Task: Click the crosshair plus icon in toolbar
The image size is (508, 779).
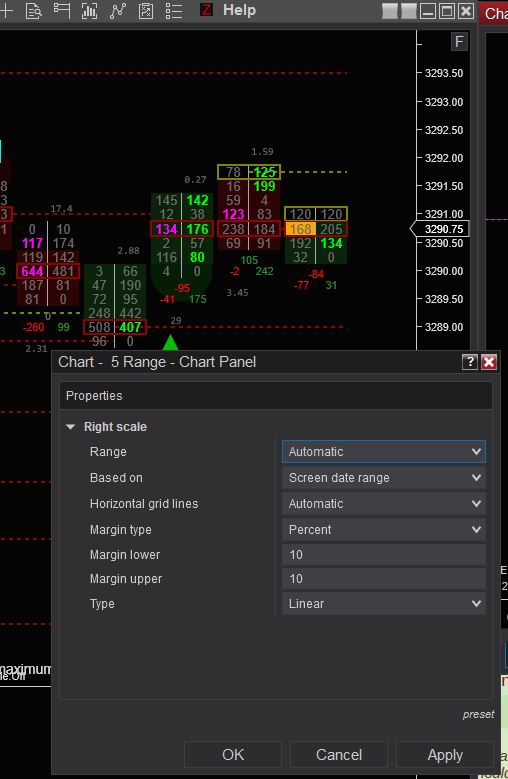Action: tap(6, 10)
